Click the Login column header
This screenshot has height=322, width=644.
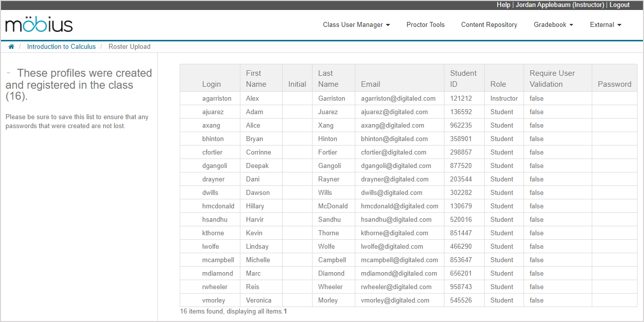(x=212, y=84)
